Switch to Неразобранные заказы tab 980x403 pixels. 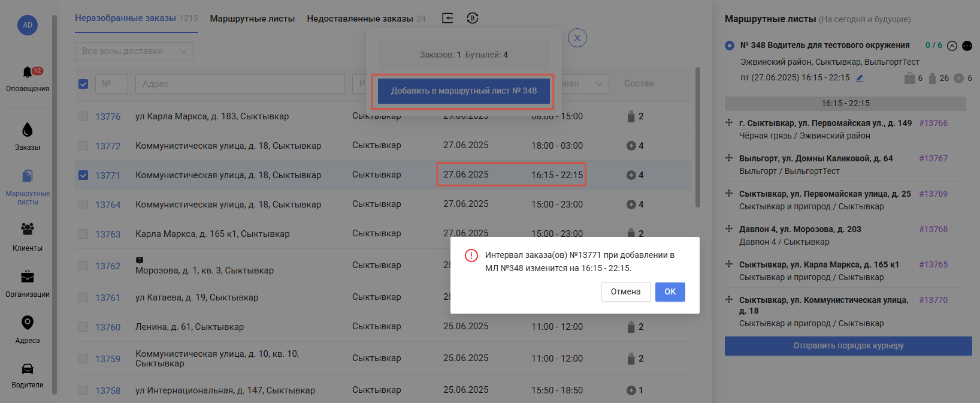point(136,19)
